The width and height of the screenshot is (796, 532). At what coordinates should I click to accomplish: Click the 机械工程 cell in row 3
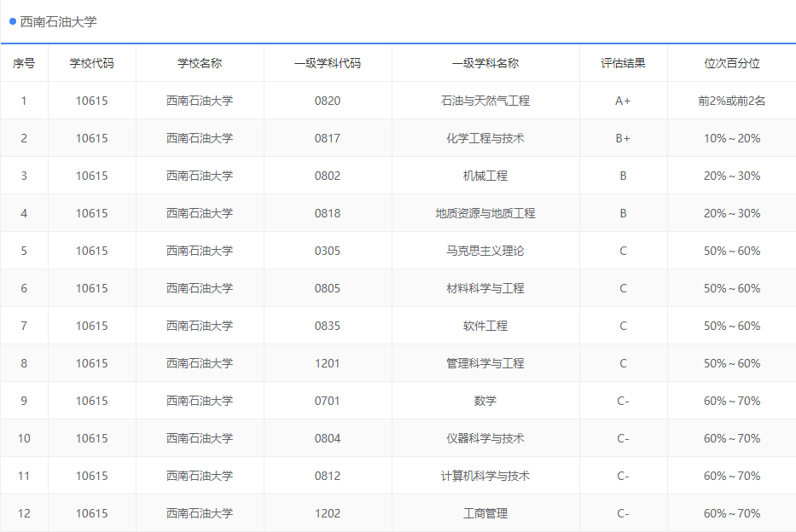(x=485, y=175)
